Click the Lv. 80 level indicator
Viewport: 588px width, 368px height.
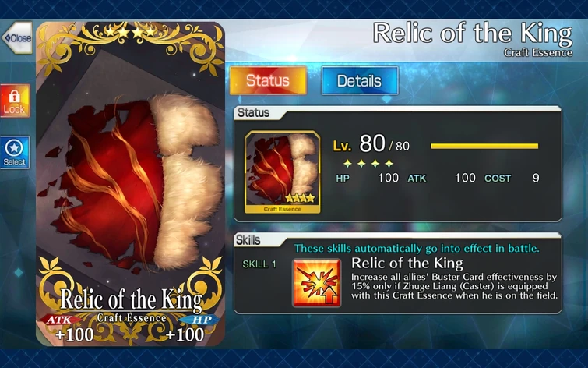(371, 143)
